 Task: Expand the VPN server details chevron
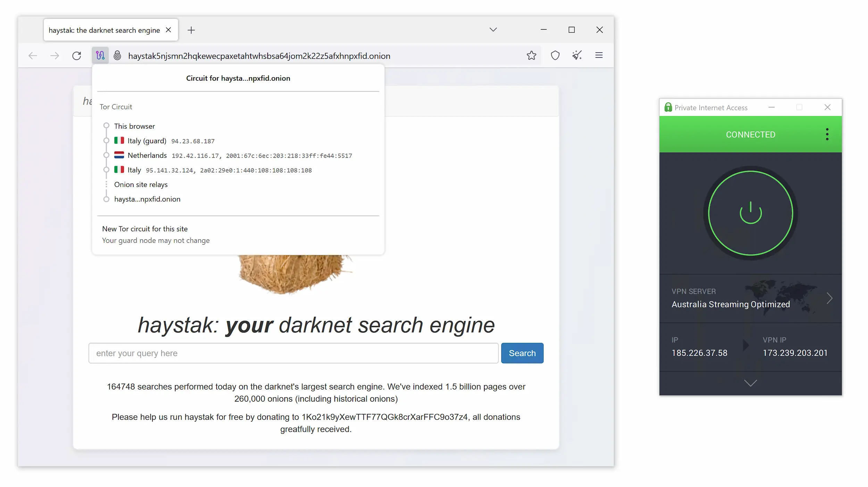tap(830, 298)
